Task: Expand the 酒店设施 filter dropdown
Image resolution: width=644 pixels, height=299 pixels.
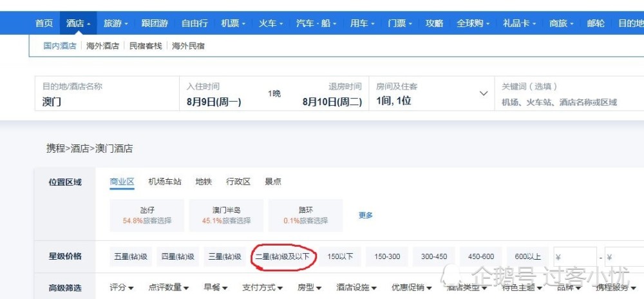Action: [356, 287]
